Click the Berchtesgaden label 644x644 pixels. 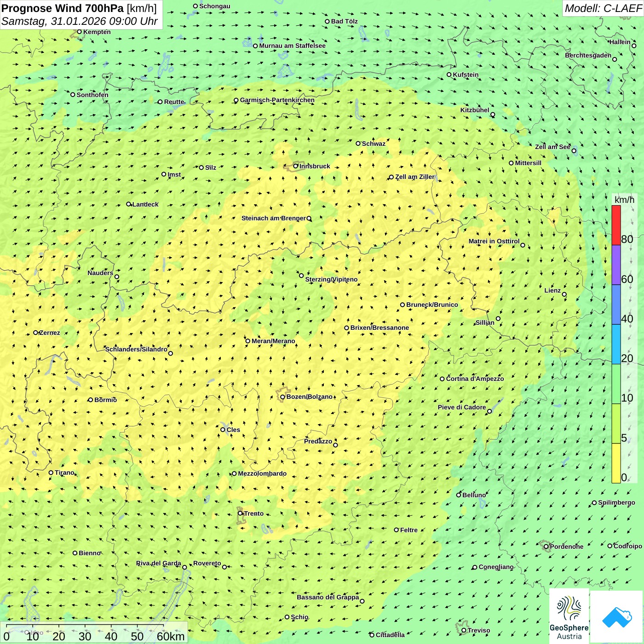[588, 55]
